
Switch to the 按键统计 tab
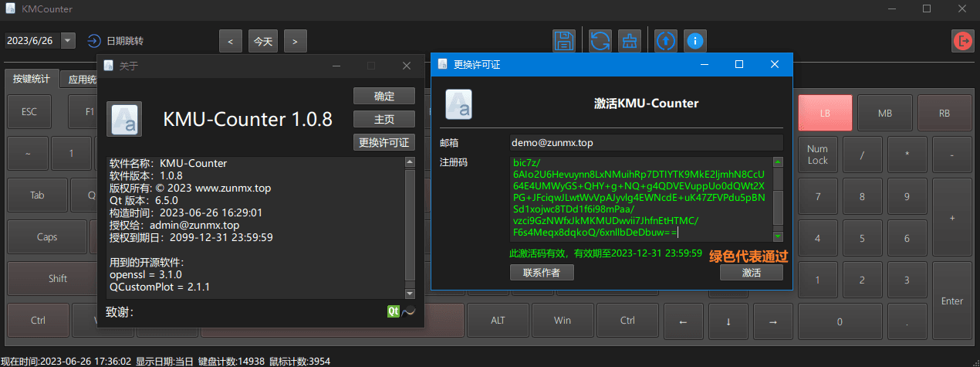(32, 79)
